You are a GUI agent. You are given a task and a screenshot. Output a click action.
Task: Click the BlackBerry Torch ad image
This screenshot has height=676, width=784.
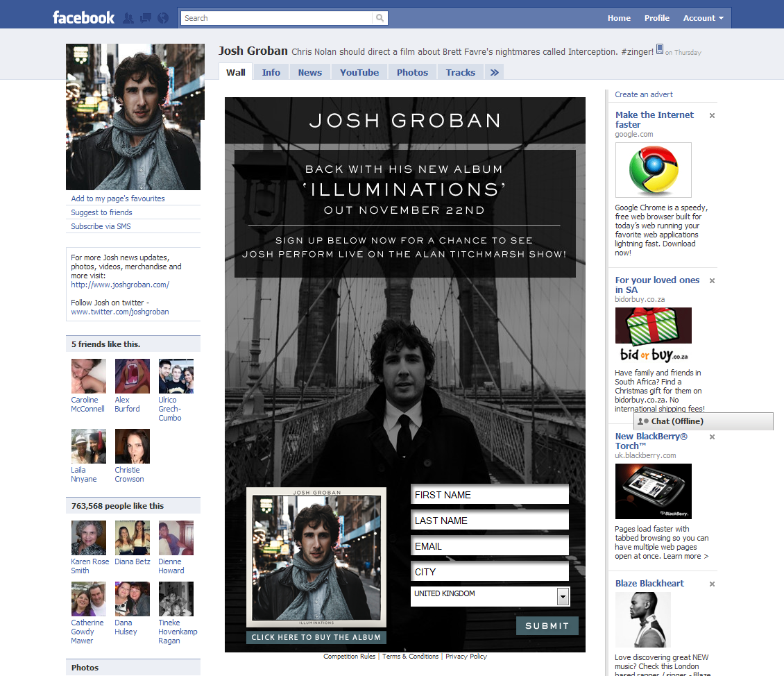tap(653, 491)
